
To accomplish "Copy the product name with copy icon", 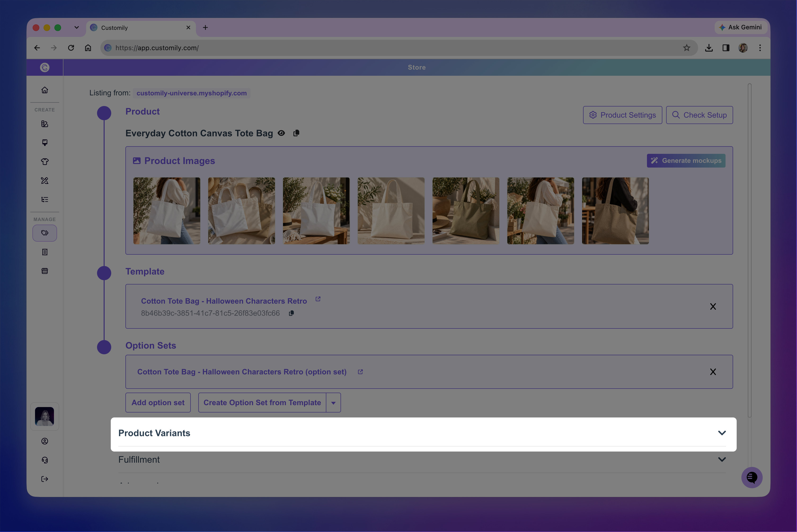I will click(x=296, y=133).
